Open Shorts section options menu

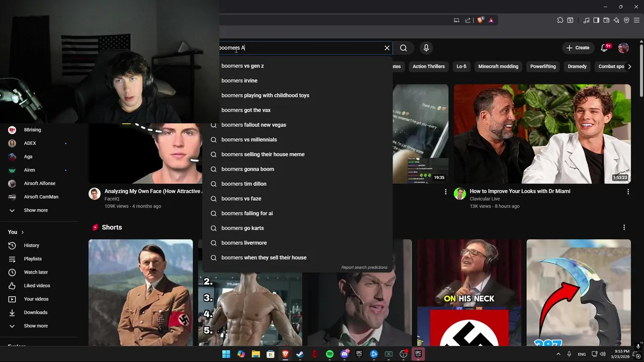[624, 228]
